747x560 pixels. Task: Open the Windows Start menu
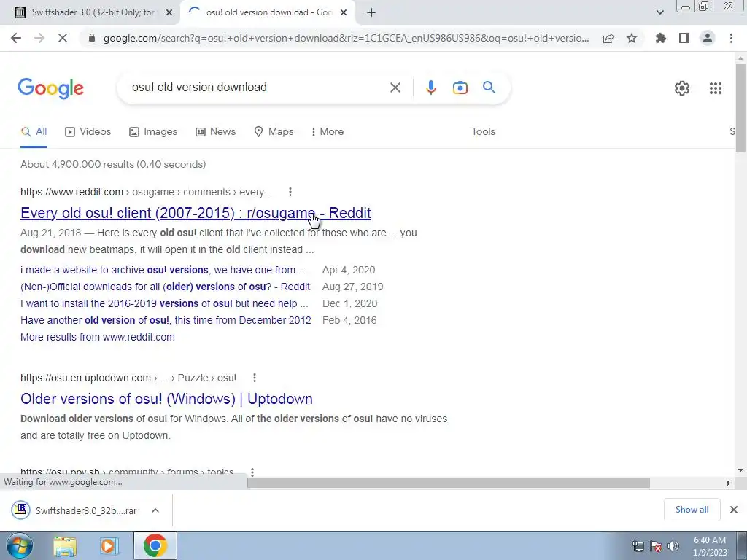pyautogui.click(x=19, y=545)
